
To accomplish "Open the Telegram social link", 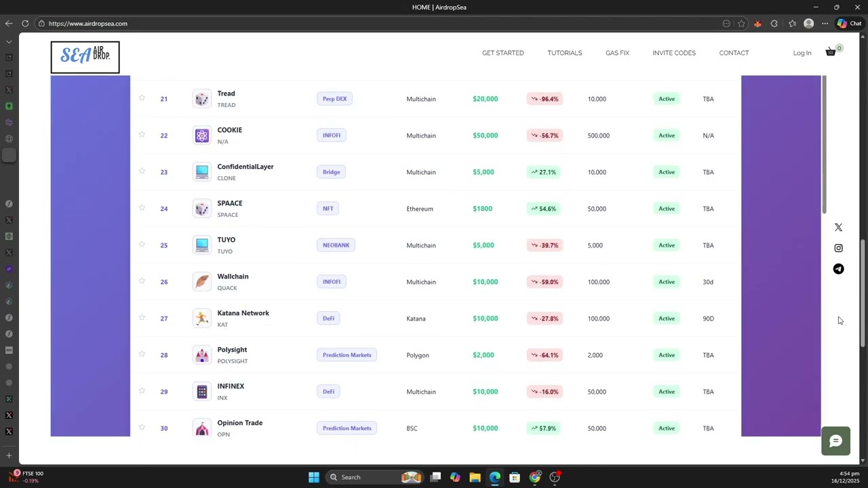I will [838, 269].
